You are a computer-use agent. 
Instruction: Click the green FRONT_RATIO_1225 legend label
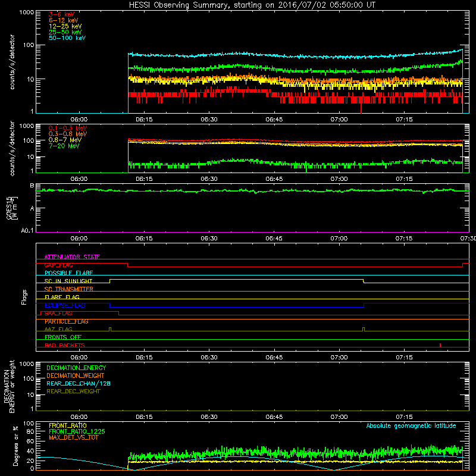[x=77, y=431]
